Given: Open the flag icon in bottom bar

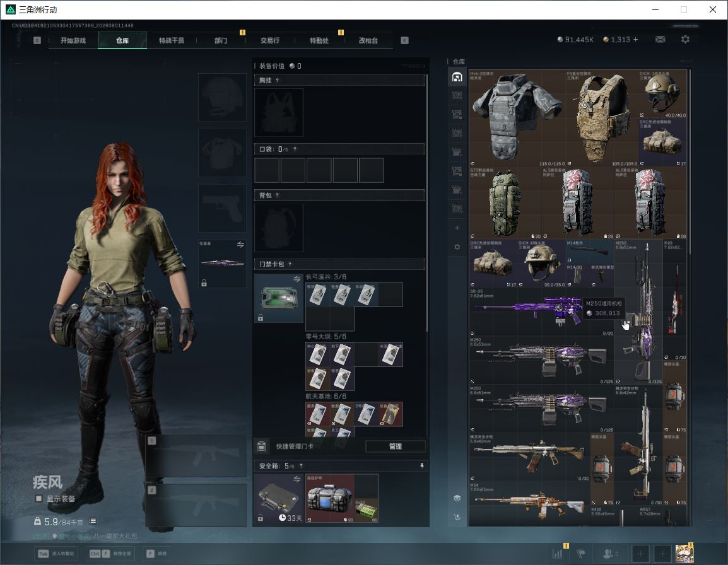Looking at the screenshot, I should click(x=581, y=554).
